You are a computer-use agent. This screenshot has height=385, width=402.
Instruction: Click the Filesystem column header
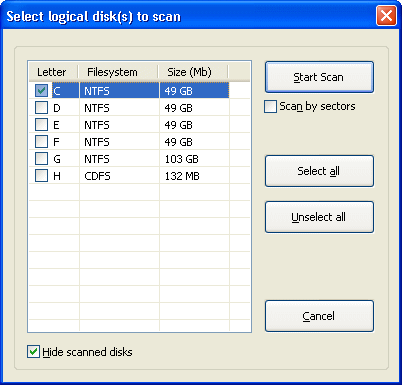118,72
